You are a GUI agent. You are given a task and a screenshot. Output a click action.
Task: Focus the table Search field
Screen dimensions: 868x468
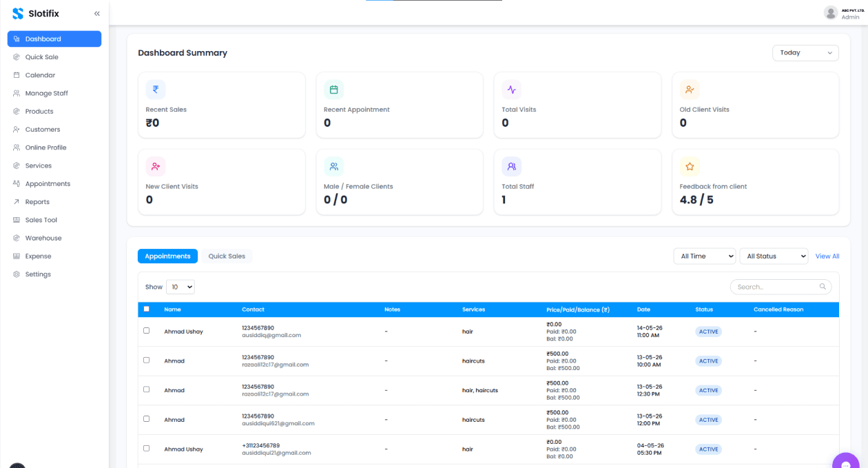point(781,287)
